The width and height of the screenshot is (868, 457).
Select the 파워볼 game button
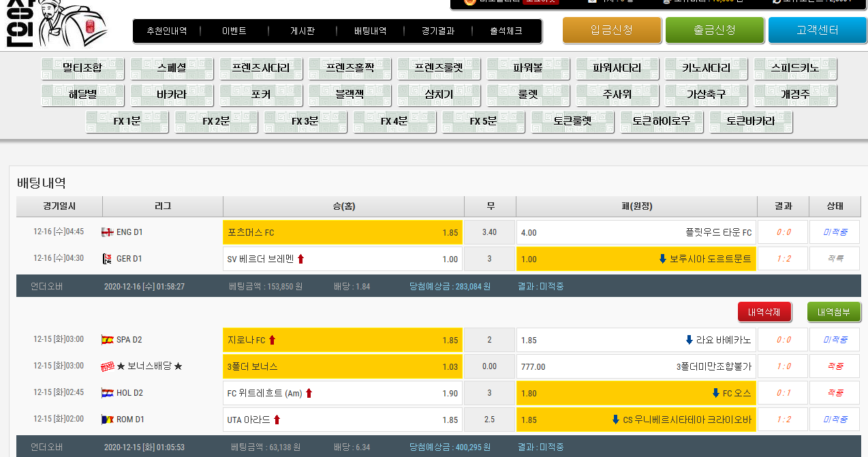point(528,68)
